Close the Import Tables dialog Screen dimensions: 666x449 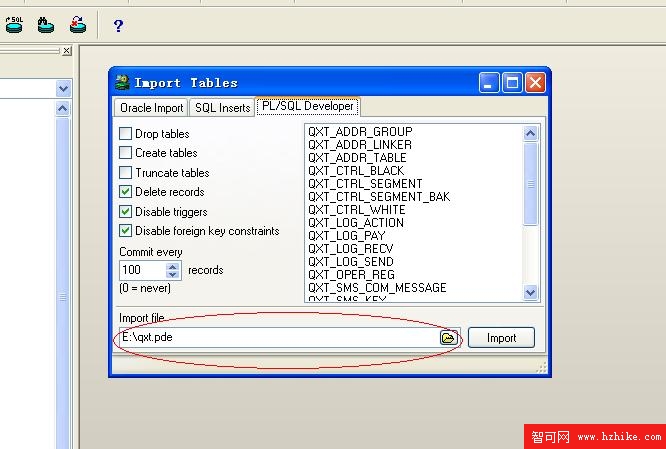pyautogui.click(x=535, y=83)
